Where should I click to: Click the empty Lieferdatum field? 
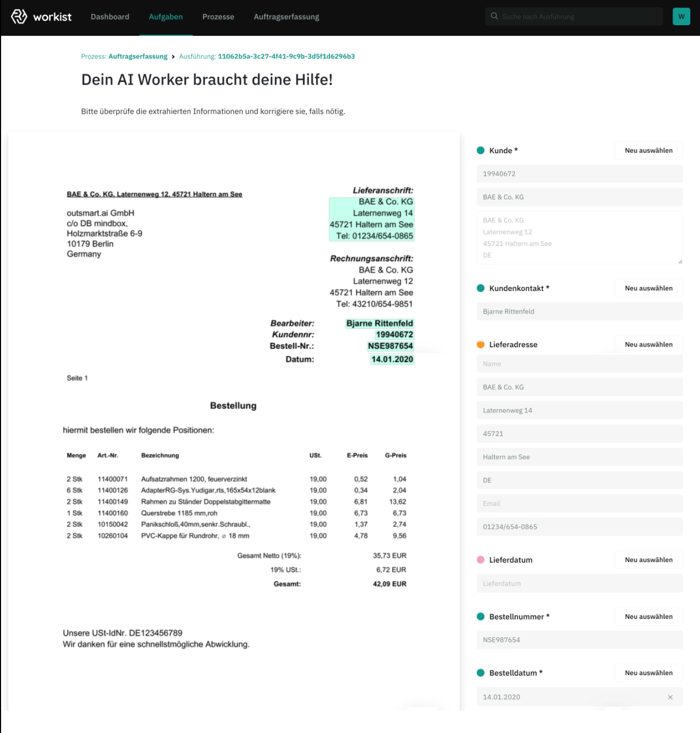click(579, 584)
